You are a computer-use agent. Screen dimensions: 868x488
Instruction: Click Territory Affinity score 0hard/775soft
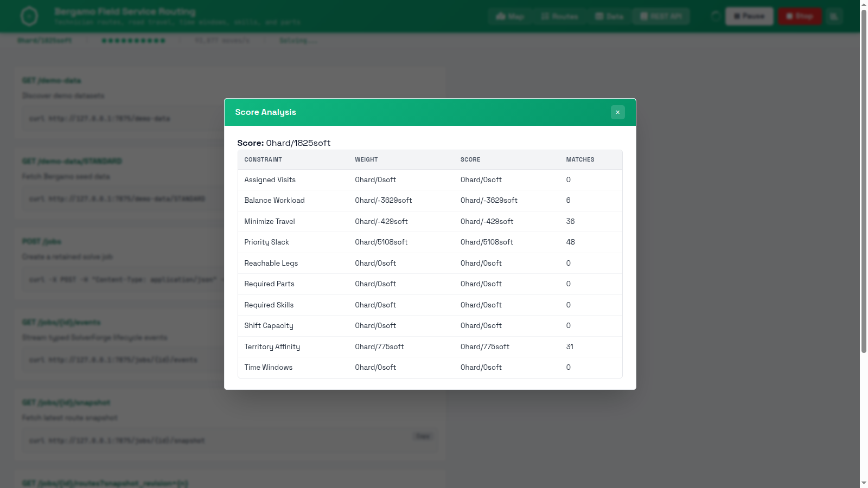coord(485,346)
